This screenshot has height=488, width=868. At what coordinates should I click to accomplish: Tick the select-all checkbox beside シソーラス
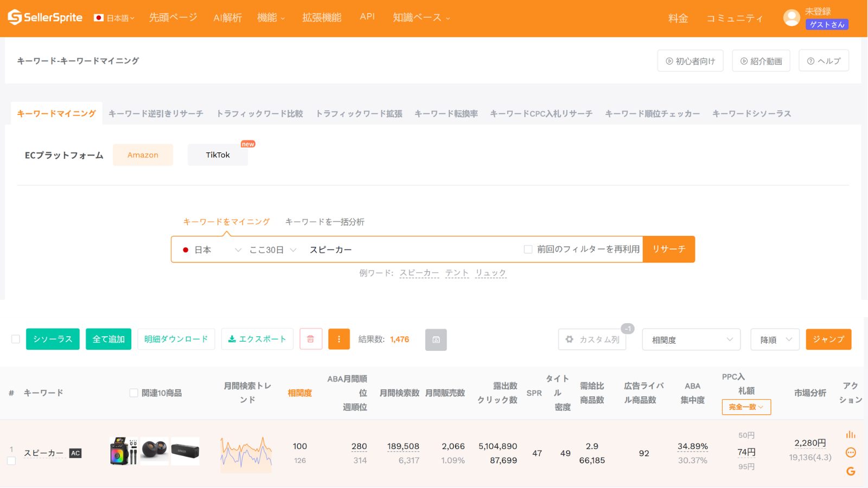16,339
